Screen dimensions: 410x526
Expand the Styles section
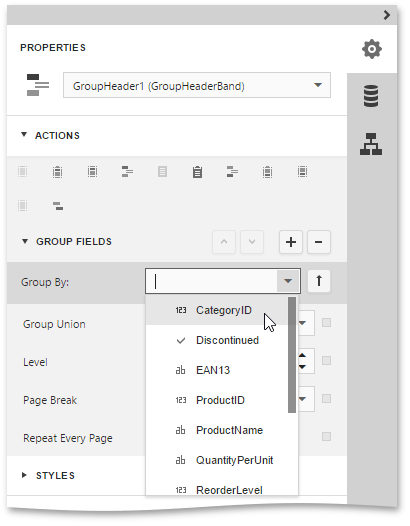pos(24,475)
